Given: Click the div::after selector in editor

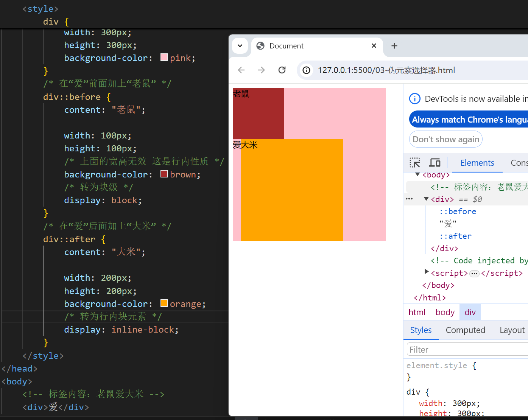Looking at the screenshot, I should (x=69, y=239).
